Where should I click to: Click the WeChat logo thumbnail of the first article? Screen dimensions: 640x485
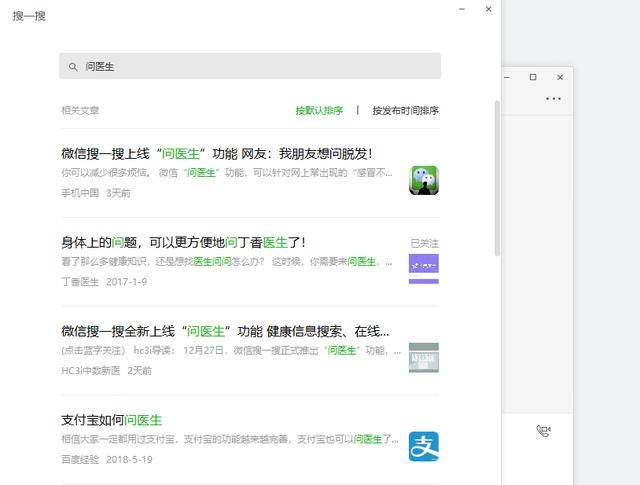click(423, 180)
